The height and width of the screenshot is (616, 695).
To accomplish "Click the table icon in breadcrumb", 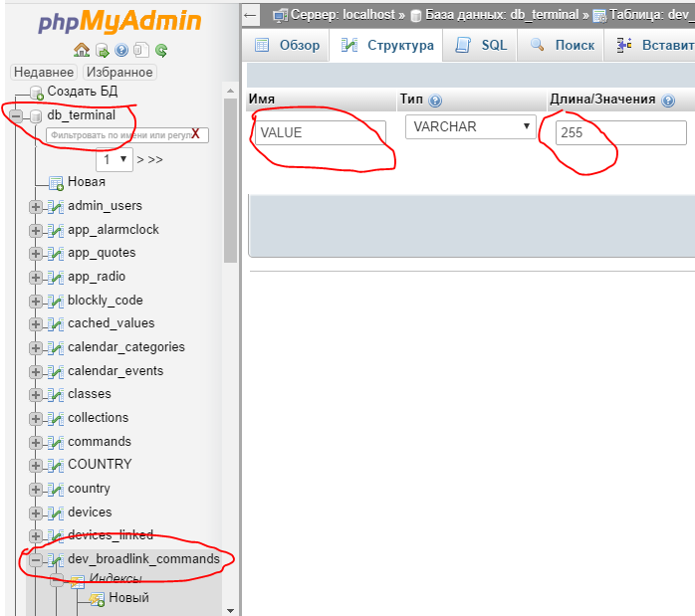I will (599, 16).
